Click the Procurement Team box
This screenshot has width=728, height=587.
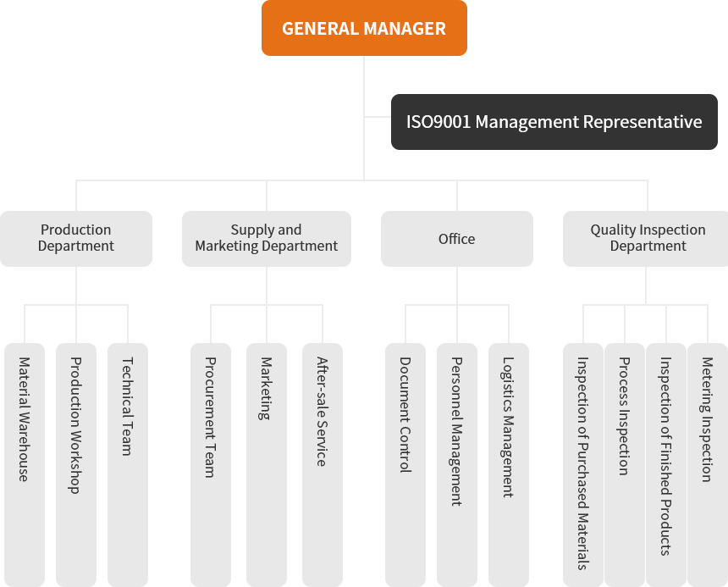[x=211, y=465]
